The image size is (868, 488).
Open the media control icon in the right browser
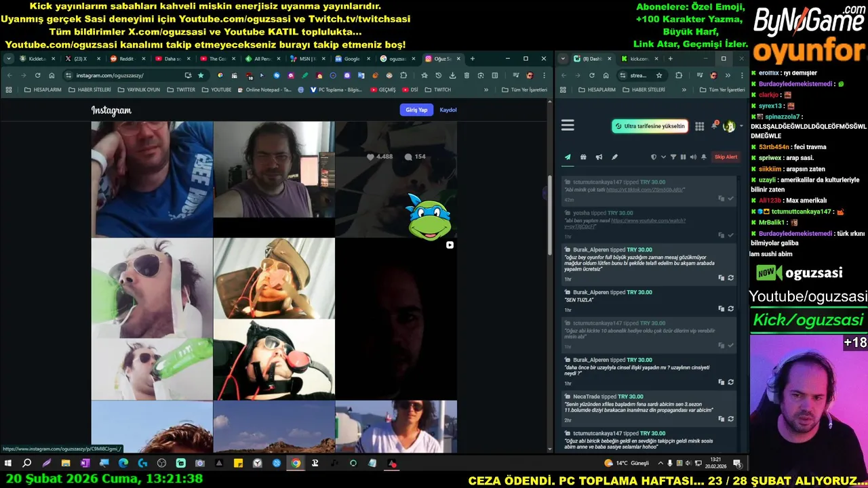698,75
